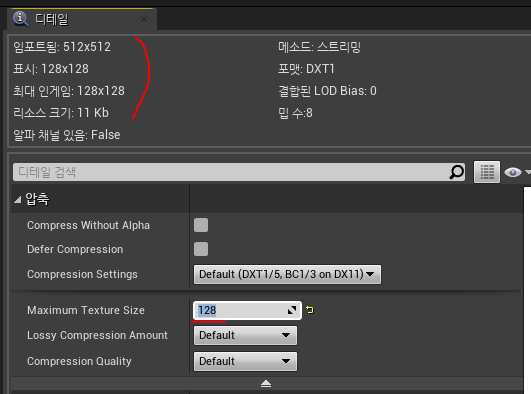Image resolution: width=531 pixels, height=394 pixels.
Task: Open Lossy Compression Amount dropdown
Action: point(245,335)
